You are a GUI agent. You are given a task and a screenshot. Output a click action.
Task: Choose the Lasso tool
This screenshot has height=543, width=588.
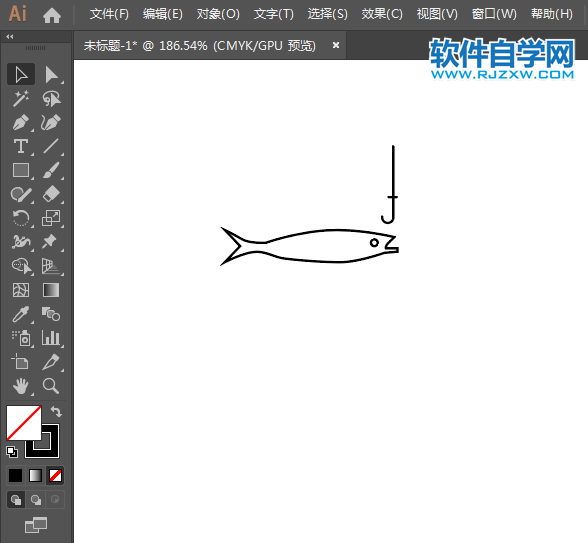point(51,98)
